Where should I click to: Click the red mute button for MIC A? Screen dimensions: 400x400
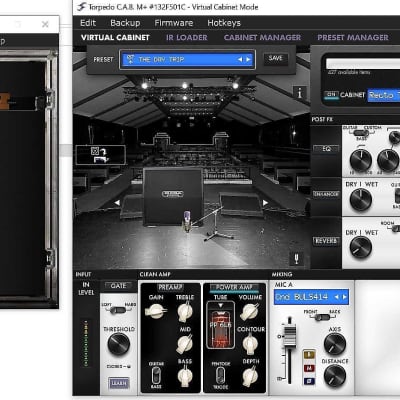pos(309,368)
